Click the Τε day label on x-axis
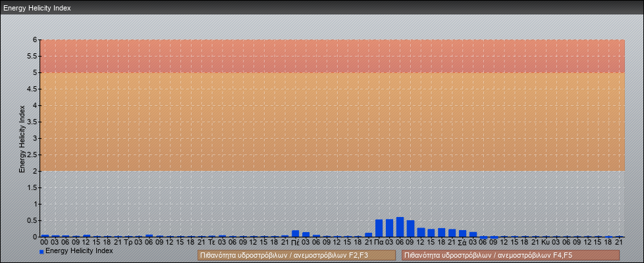Viewport: 644px width, 263px height. click(x=211, y=243)
